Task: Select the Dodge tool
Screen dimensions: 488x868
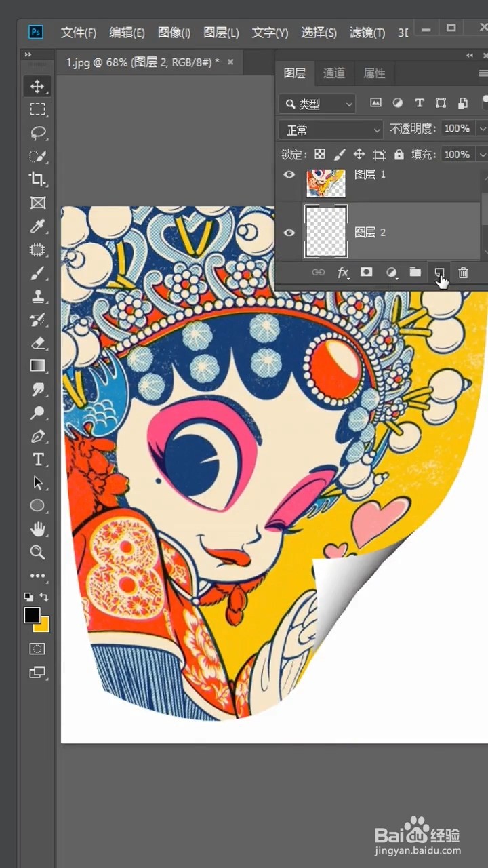Action: [x=37, y=412]
